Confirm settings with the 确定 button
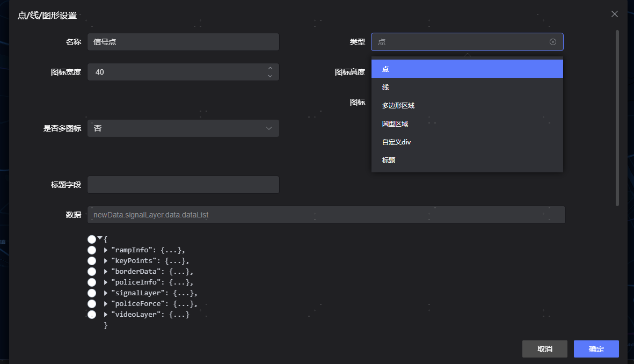Image resolution: width=634 pixels, height=364 pixels. coord(596,349)
